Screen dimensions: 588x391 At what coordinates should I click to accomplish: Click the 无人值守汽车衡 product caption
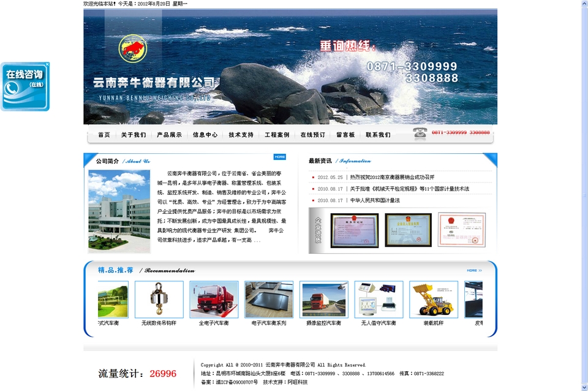pyautogui.click(x=379, y=323)
